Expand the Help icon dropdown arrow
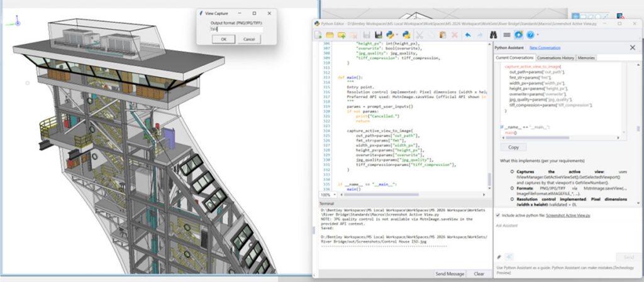This screenshot has height=282, width=644. click(539, 35)
